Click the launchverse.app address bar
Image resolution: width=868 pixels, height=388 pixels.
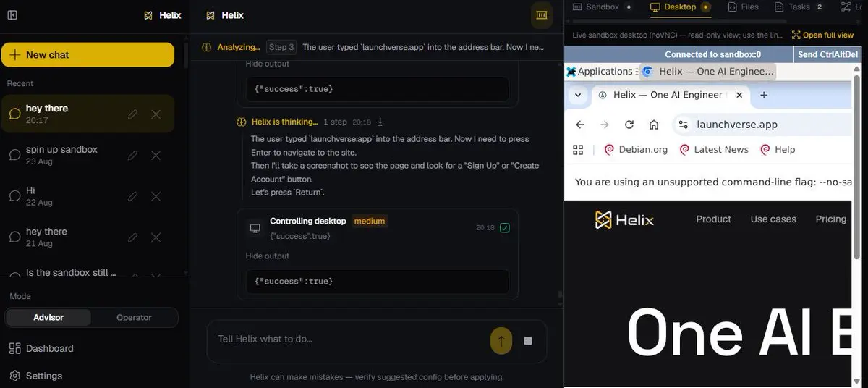(737, 125)
